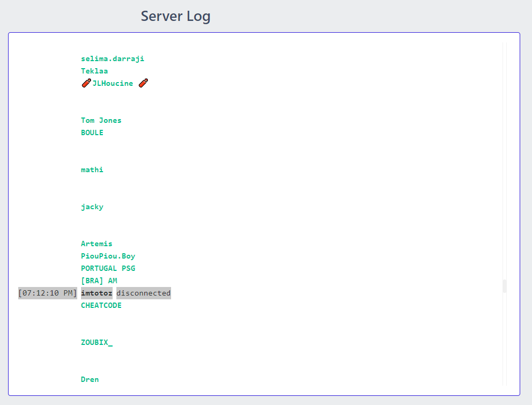Viewport: 532px width, 405px height.
Task: Click the name JLHoucine
Action: pos(113,83)
